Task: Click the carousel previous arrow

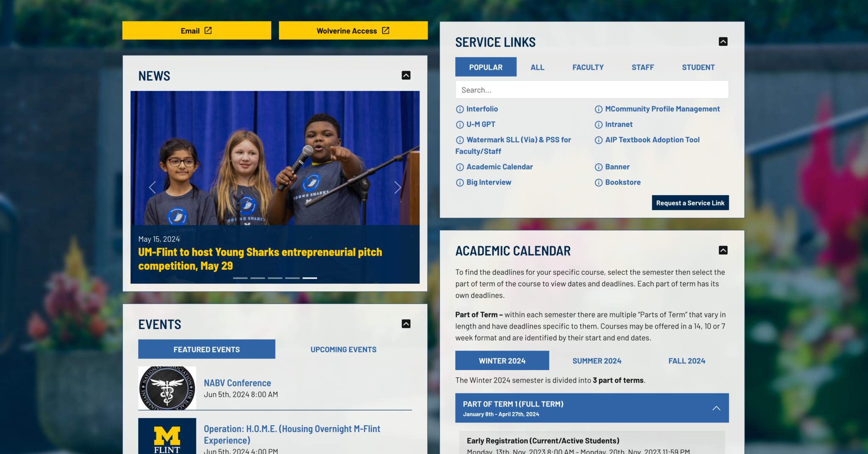Action: [x=153, y=187]
